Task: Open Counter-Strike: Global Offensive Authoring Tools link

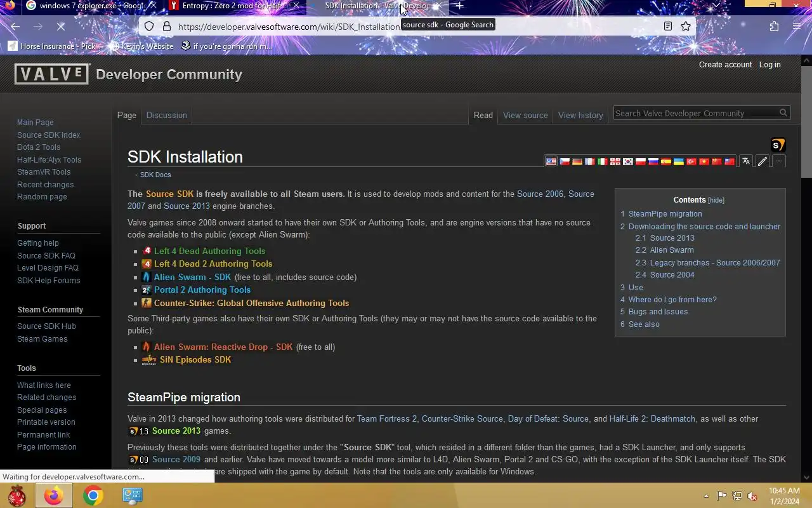Action: [x=251, y=303]
